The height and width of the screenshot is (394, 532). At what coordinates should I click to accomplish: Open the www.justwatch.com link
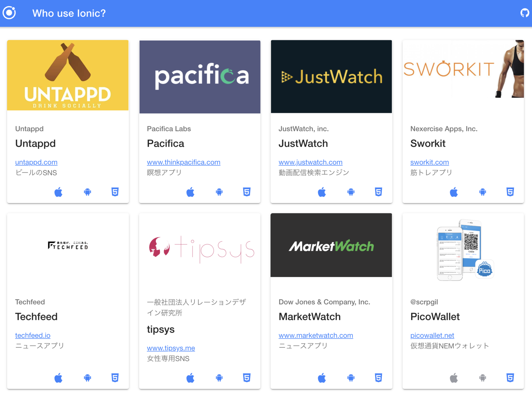310,162
